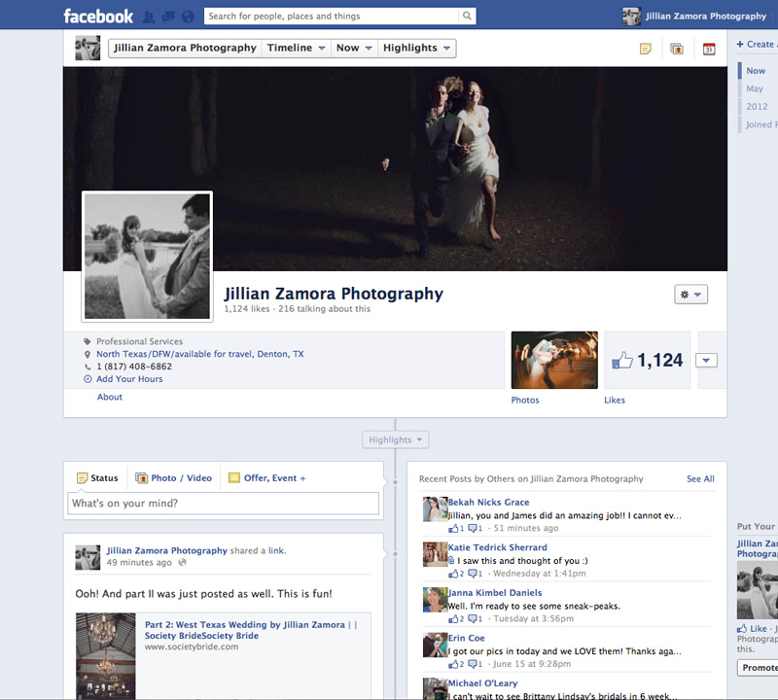Viewport: 778px width, 700px height.
Task: Open the gear settings dropdown
Action: (x=690, y=295)
